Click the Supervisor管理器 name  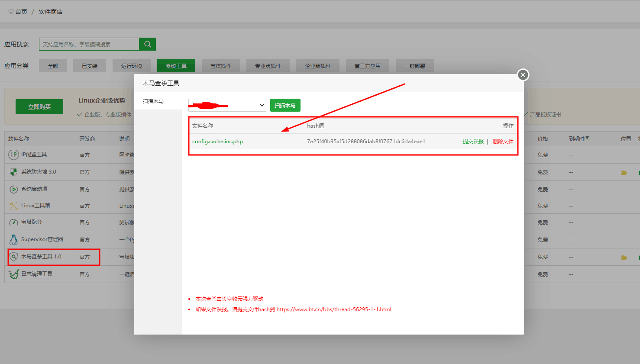tap(42, 239)
